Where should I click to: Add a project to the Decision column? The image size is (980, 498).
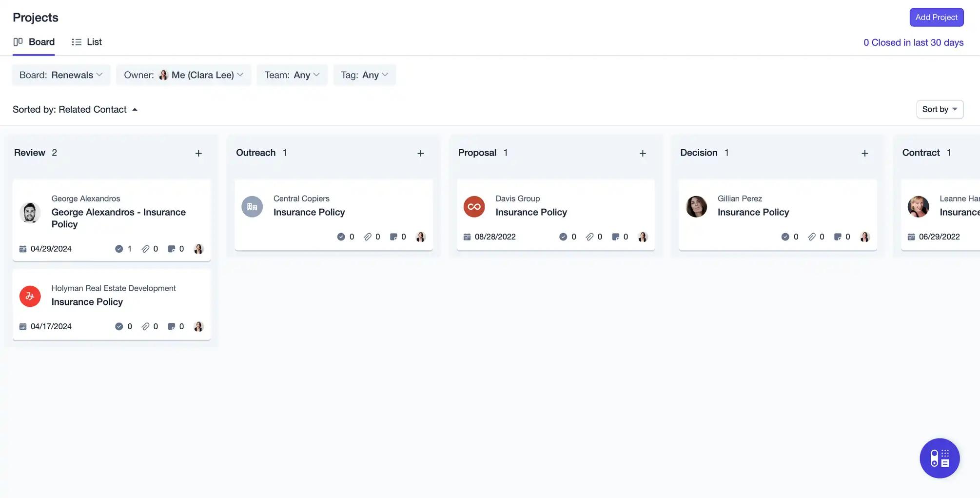coord(864,153)
